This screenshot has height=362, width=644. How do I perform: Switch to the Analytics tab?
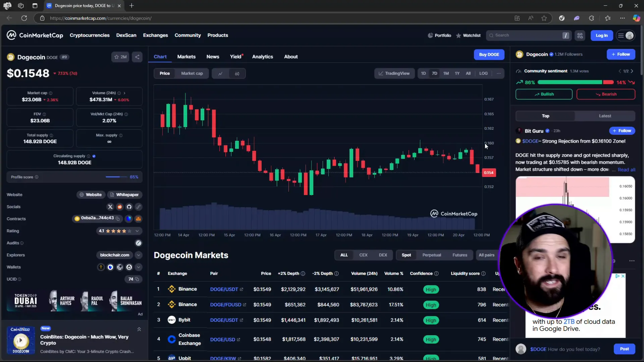pyautogui.click(x=262, y=57)
